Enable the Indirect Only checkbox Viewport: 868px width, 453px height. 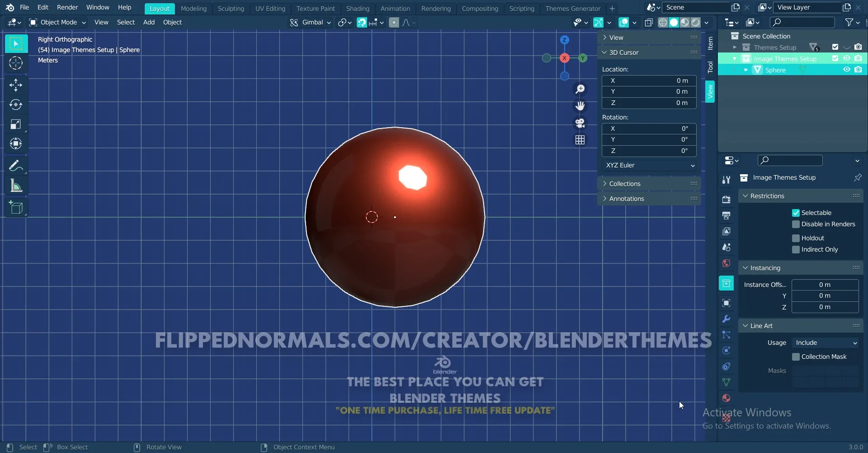[x=796, y=249]
